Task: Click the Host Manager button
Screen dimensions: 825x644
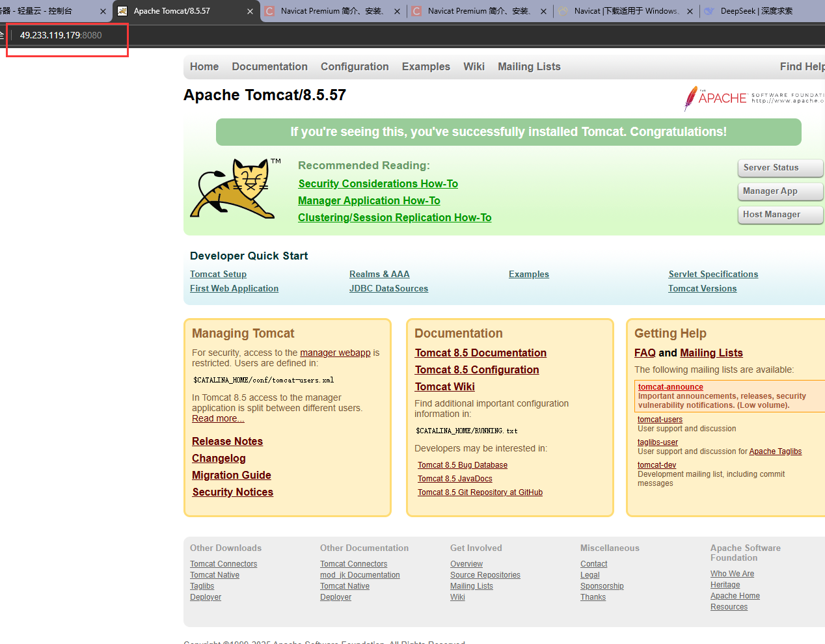Action: (x=781, y=215)
